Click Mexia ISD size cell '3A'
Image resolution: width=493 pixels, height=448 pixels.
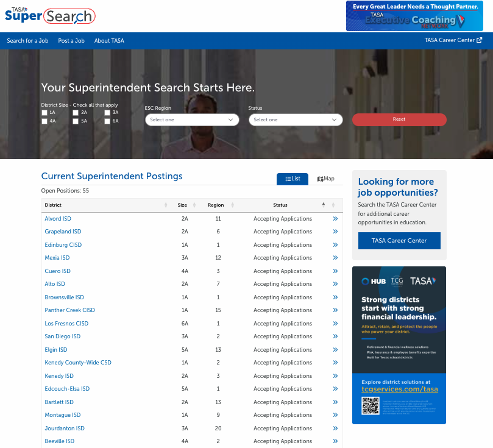(185, 258)
